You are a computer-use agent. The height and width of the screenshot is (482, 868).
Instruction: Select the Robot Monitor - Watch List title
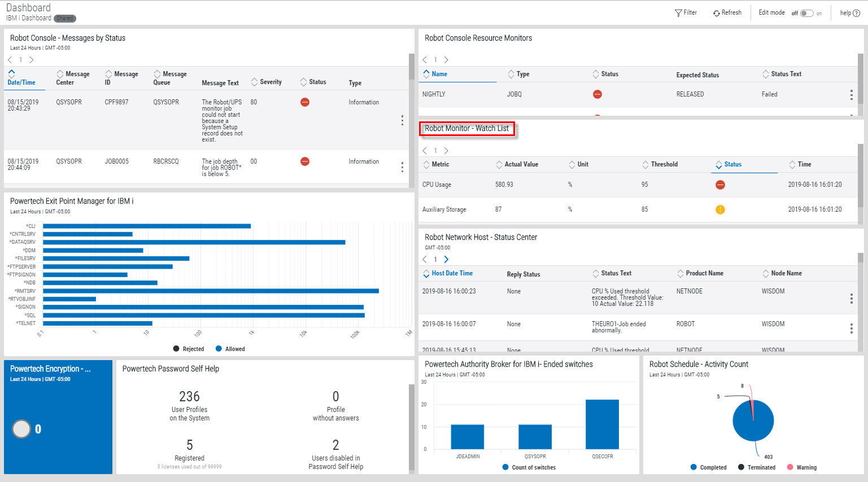(467, 129)
